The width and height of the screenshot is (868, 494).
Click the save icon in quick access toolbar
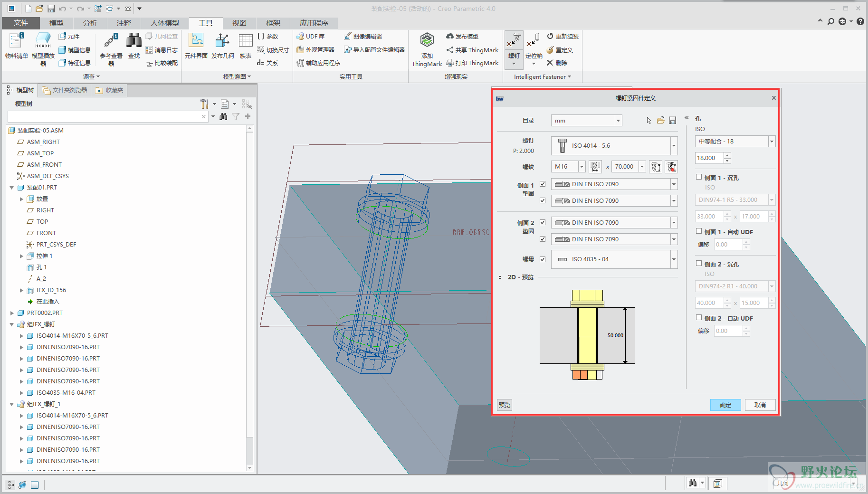coord(51,9)
